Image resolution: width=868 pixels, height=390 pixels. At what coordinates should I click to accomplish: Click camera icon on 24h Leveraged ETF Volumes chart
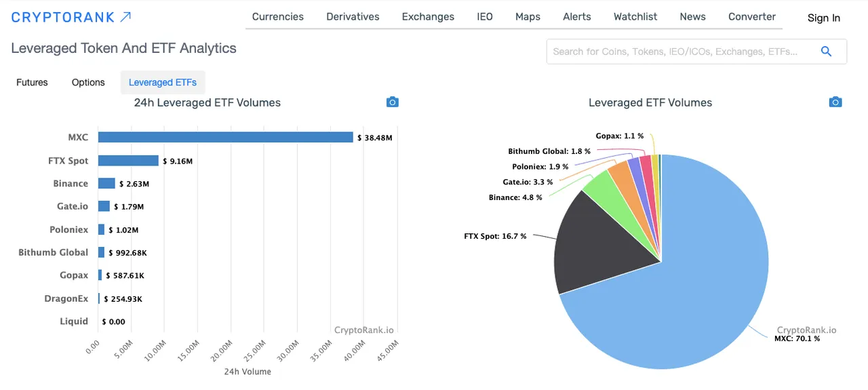pos(393,102)
